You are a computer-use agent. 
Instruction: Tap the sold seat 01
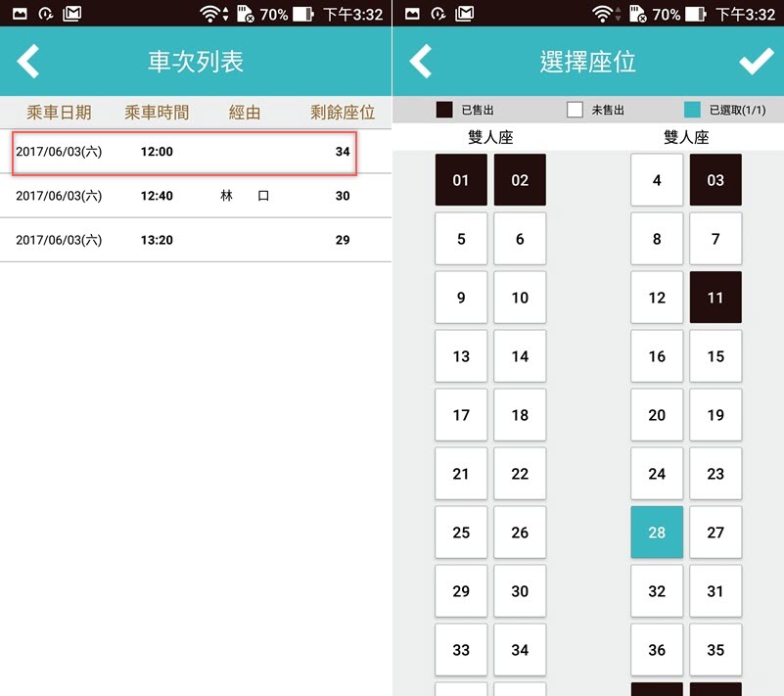(x=461, y=180)
